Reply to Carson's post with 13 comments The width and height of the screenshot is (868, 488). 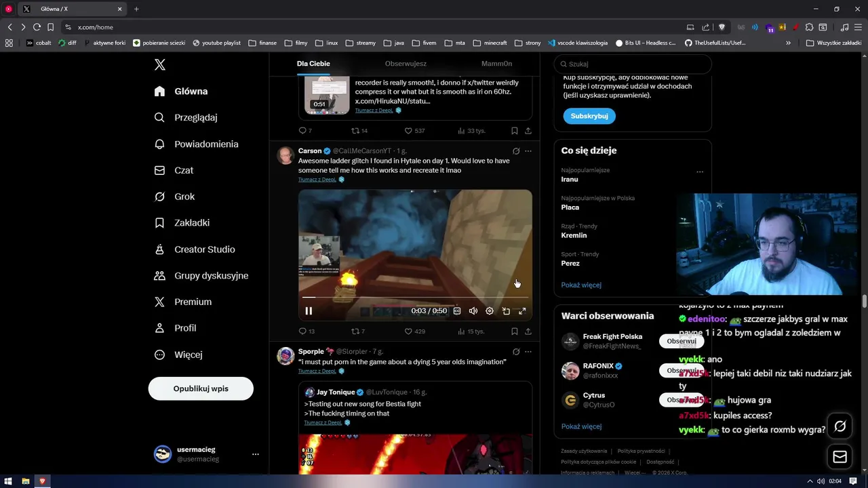coord(307,331)
